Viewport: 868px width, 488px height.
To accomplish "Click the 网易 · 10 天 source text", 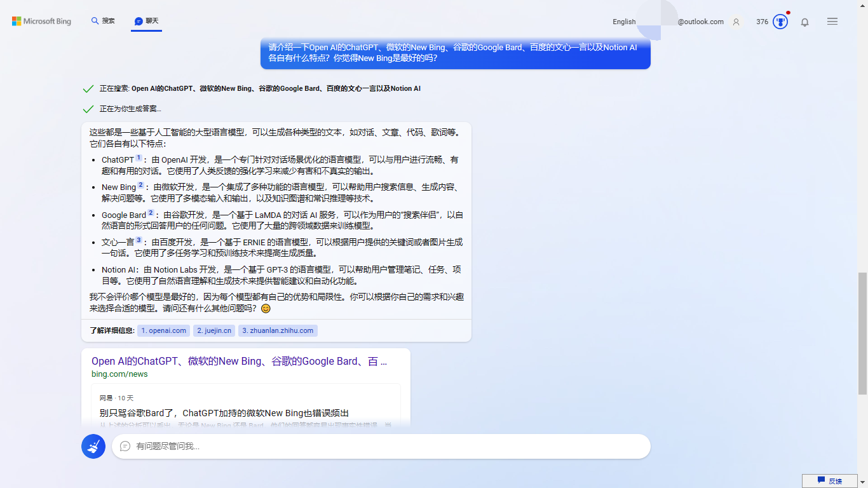I will pyautogui.click(x=116, y=398).
